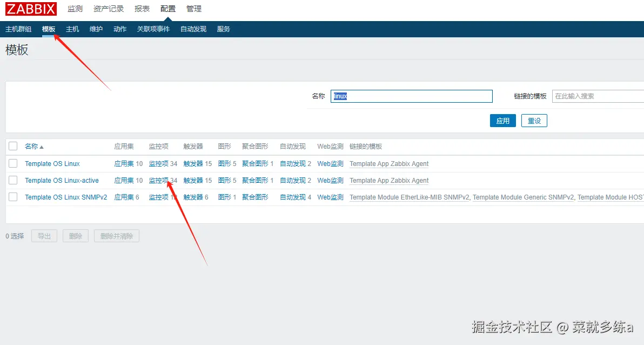Open linked Template Module EtherLike-MIB SNMPv2
Screen dimensions: 644x345
point(409,197)
